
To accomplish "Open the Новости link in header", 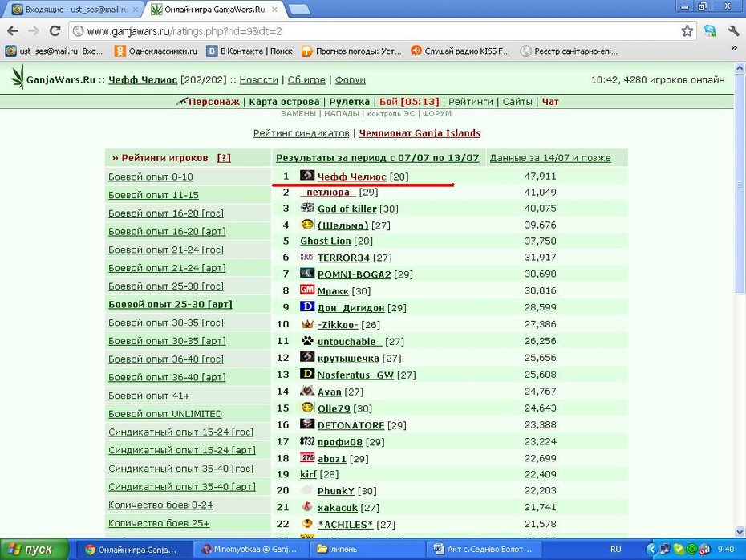I will tap(258, 80).
